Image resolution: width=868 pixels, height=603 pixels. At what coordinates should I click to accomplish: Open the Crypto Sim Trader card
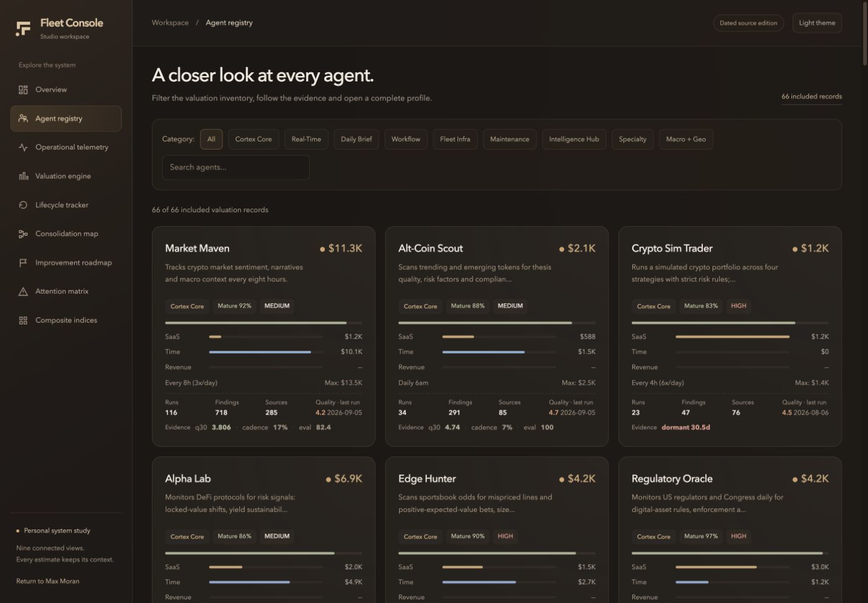[730, 337]
